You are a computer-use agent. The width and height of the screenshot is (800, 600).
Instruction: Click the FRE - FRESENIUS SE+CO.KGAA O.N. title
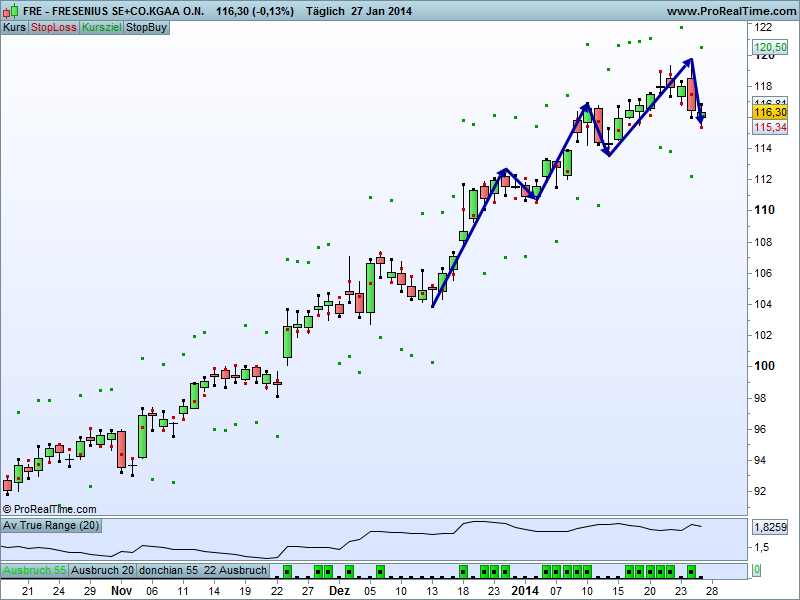point(114,11)
